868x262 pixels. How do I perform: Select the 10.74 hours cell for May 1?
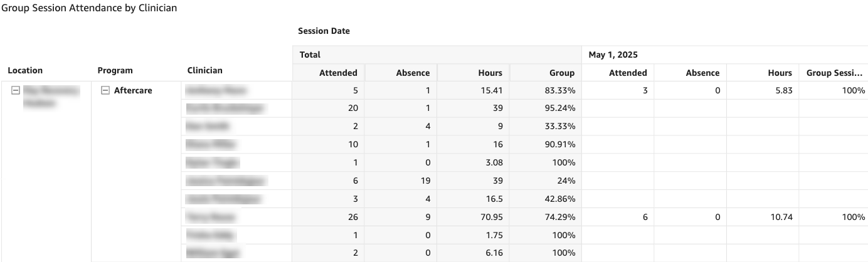tap(778, 217)
